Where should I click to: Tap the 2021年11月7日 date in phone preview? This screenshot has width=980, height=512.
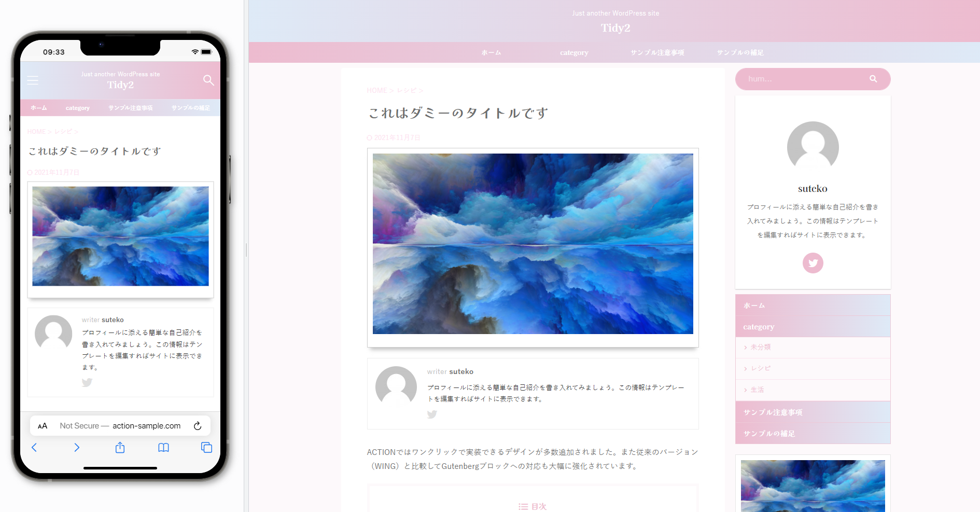pos(57,172)
